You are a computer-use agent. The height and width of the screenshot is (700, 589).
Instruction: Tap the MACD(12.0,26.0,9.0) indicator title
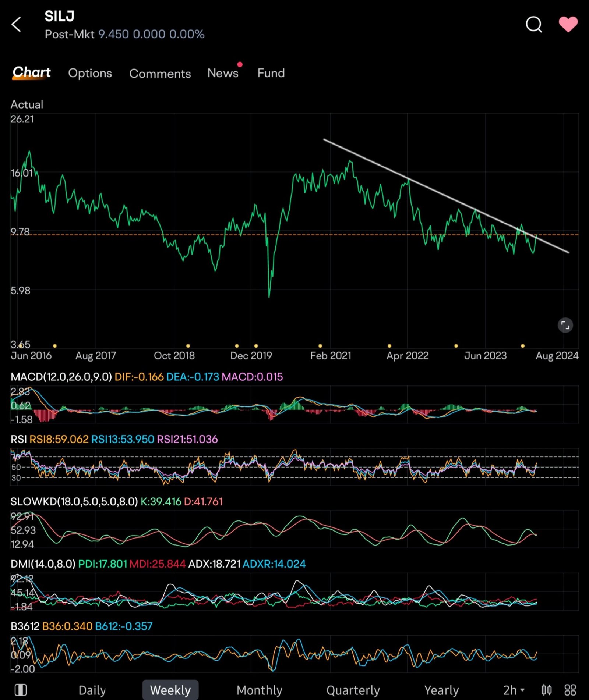pyautogui.click(x=61, y=377)
